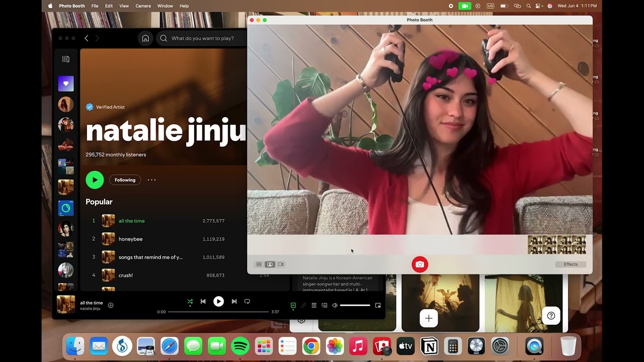
Task: Open the Music app from the Dock
Action: coord(358,346)
